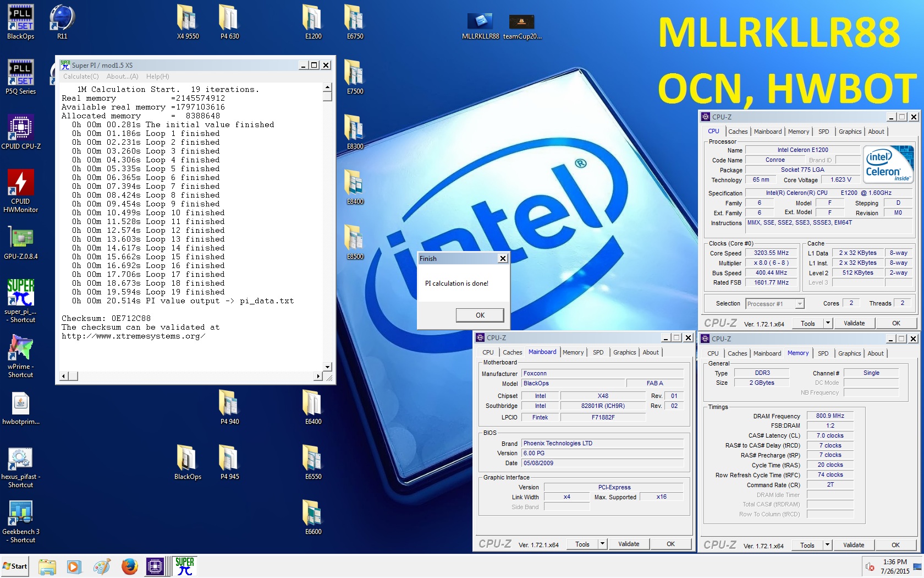Select Graphics tab in Mainboard CPU-Z window
This screenshot has height=578, width=924.
tap(624, 352)
